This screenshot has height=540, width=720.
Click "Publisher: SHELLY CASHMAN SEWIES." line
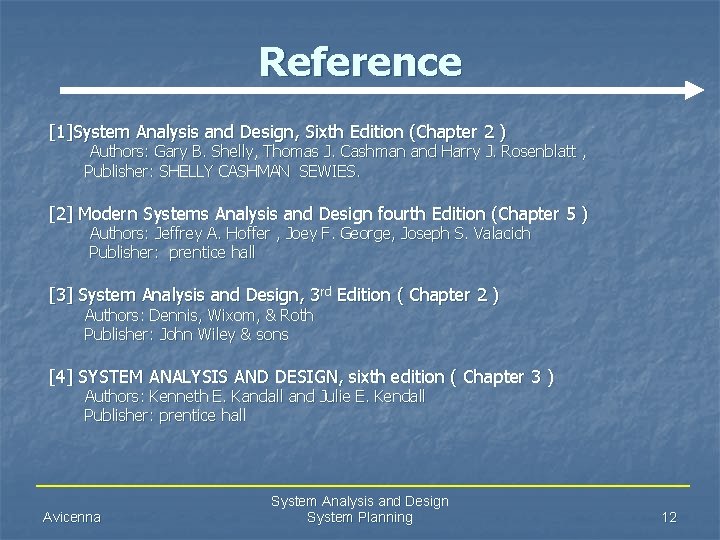[222, 172]
